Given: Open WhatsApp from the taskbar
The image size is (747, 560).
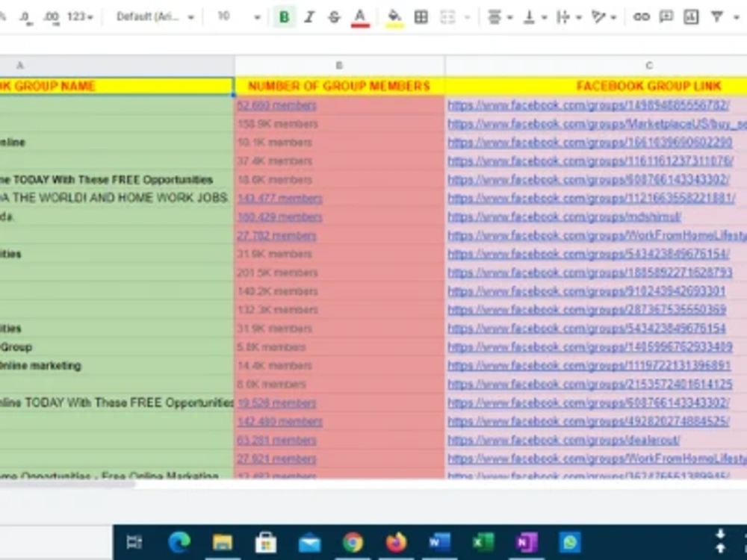Looking at the screenshot, I should tap(570, 542).
